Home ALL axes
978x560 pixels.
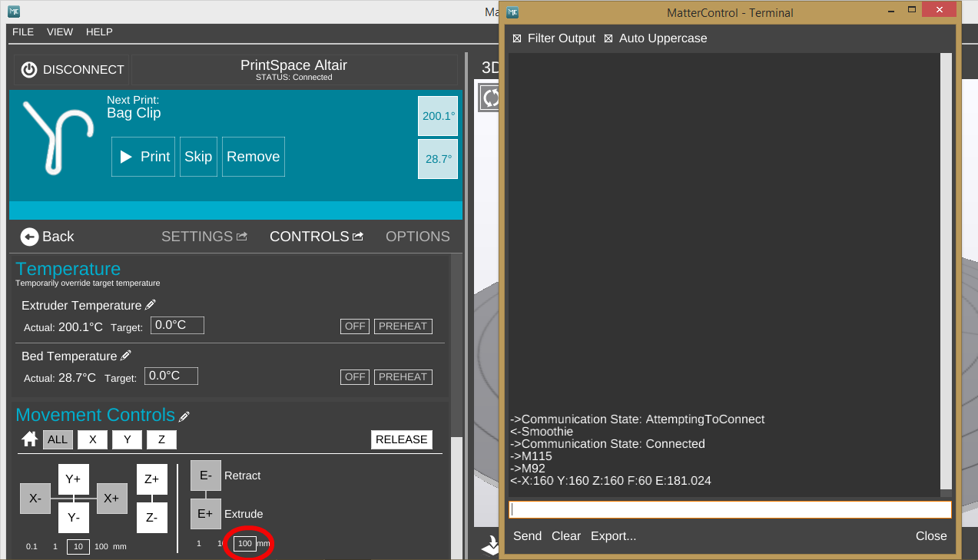click(x=58, y=439)
